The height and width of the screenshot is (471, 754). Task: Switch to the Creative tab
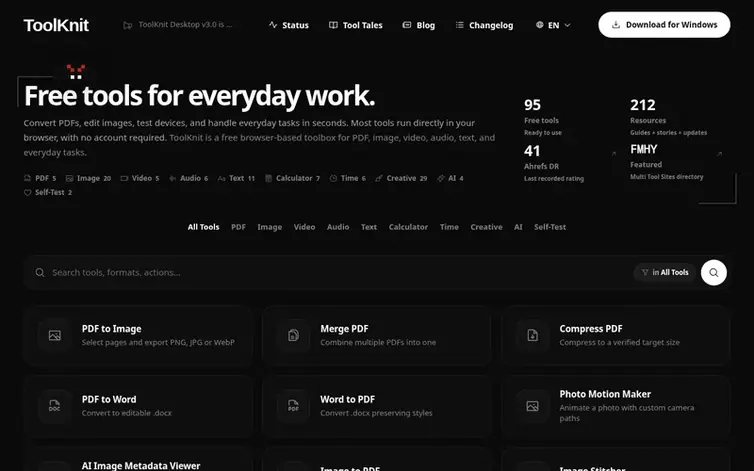[x=486, y=227]
